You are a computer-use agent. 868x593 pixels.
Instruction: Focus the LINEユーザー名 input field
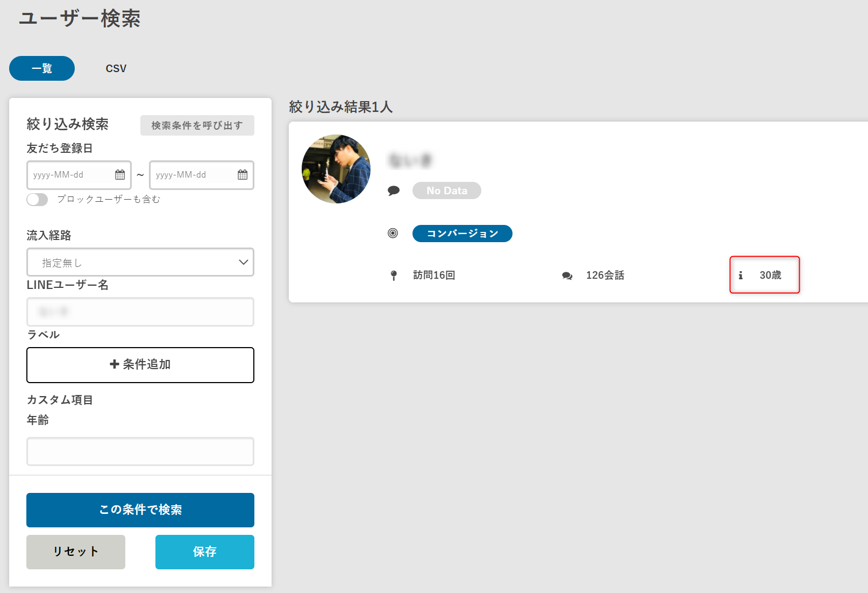point(140,312)
